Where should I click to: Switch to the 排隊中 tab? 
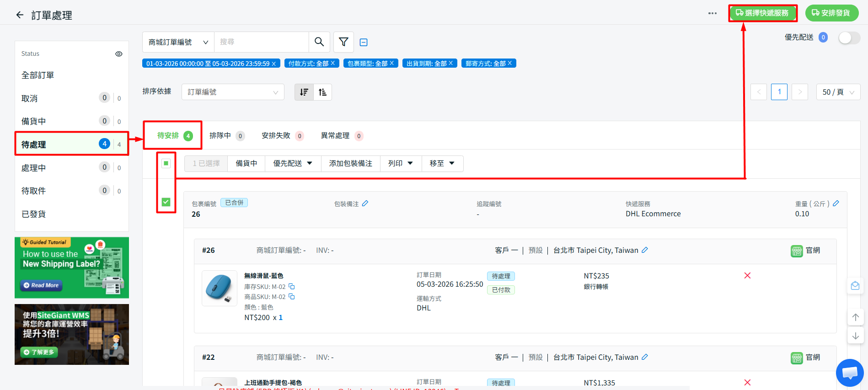(220, 136)
